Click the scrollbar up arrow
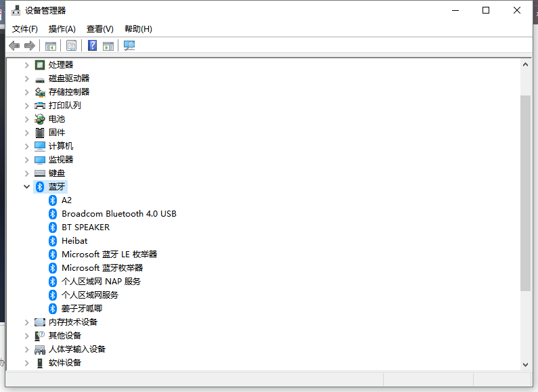Screen dimensions: 538x392 pos(525,64)
